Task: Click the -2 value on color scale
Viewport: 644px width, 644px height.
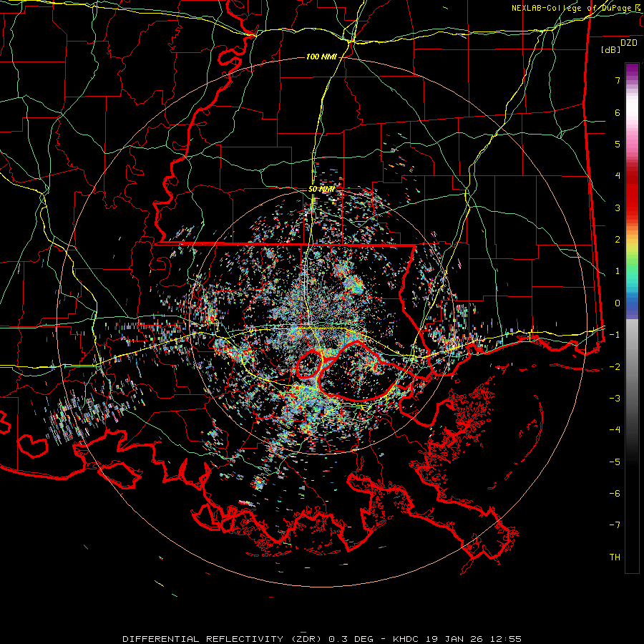Action: pos(615,367)
